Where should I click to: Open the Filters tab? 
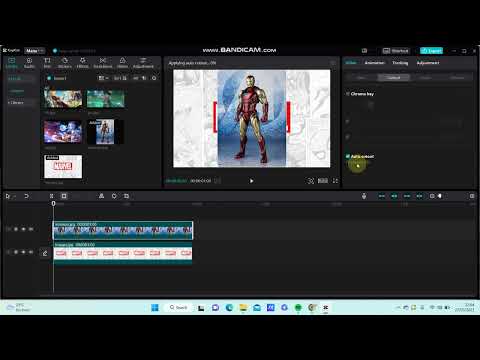pyautogui.click(x=122, y=63)
